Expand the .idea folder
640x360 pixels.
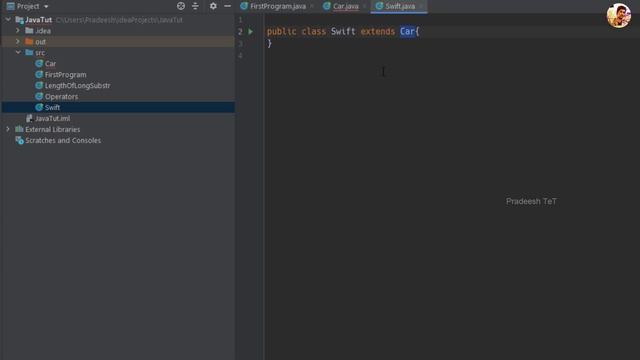(x=18, y=31)
